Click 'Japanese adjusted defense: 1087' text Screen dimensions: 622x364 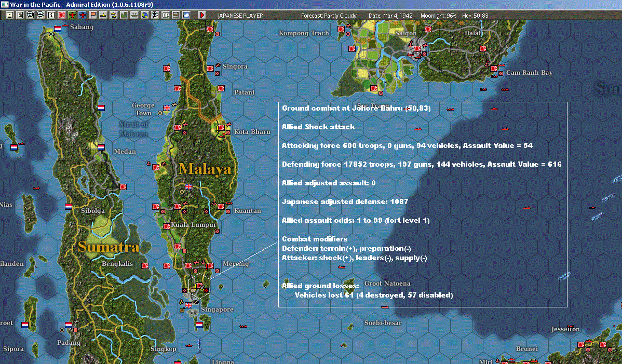point(345,201)
